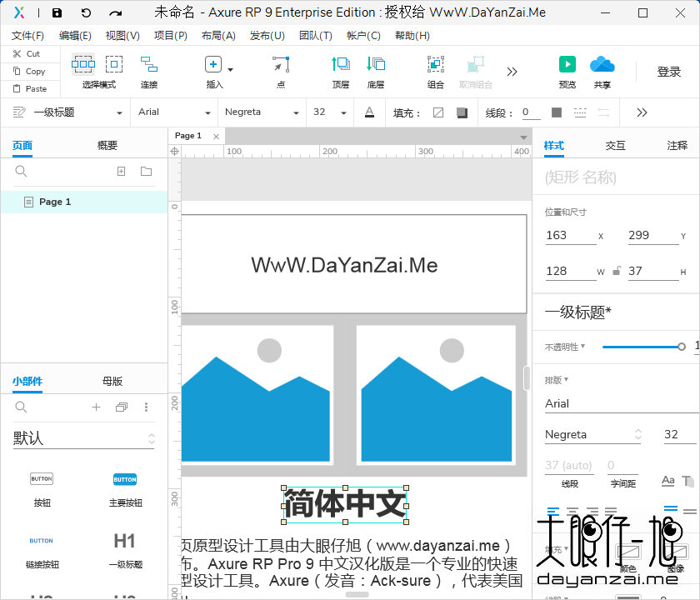The height and width of the screenshot is (600, 700).
Task: Open the canvas tab list dropdown arrow
Action: (523, 137)
